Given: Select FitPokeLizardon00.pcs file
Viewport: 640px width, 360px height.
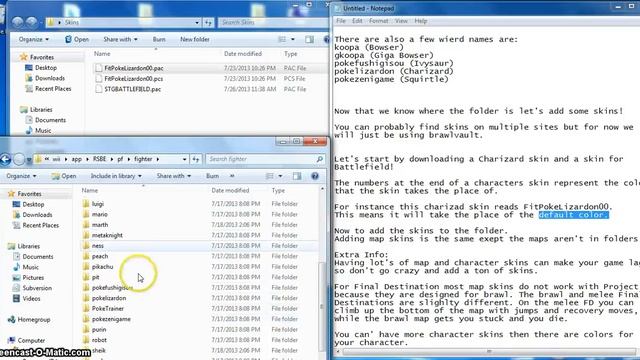Looking at the screenshot, I should tap(133, 79).
